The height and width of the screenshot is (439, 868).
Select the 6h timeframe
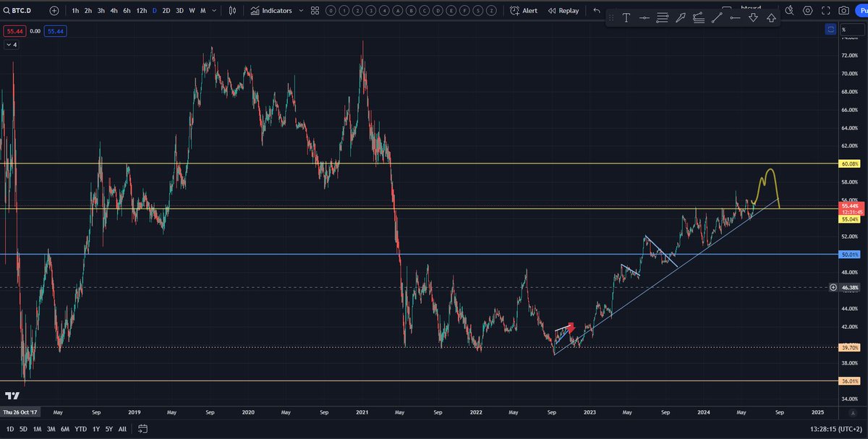[x=127, y=11]
